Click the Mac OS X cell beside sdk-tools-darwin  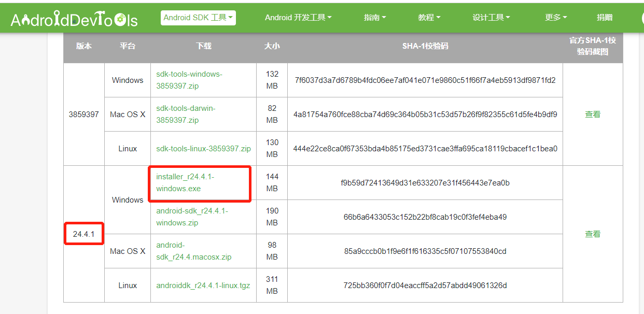pyautogui.click(x=128, y=115)
